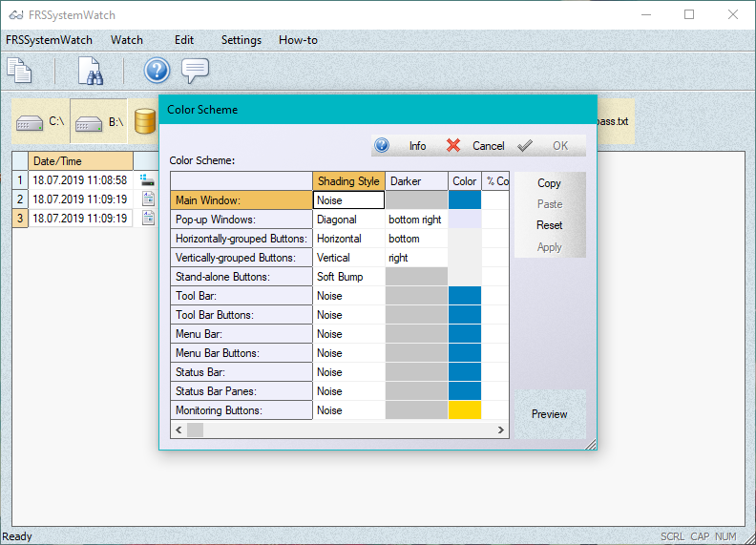Screen dimensions: 756x545
Task: Select Vertically-grouped Buttons Vertical shading cell
Action: [348, 258]
